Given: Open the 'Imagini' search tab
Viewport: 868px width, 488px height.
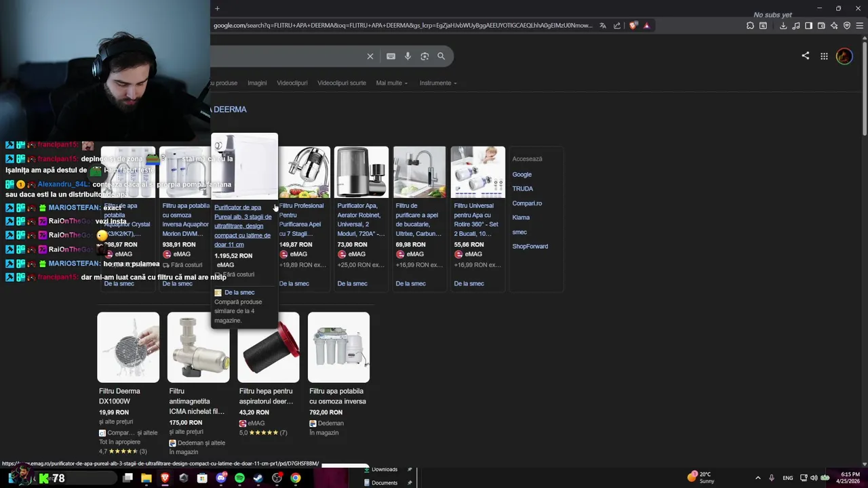Looking at the screenshot, I should tap(257, 83).
